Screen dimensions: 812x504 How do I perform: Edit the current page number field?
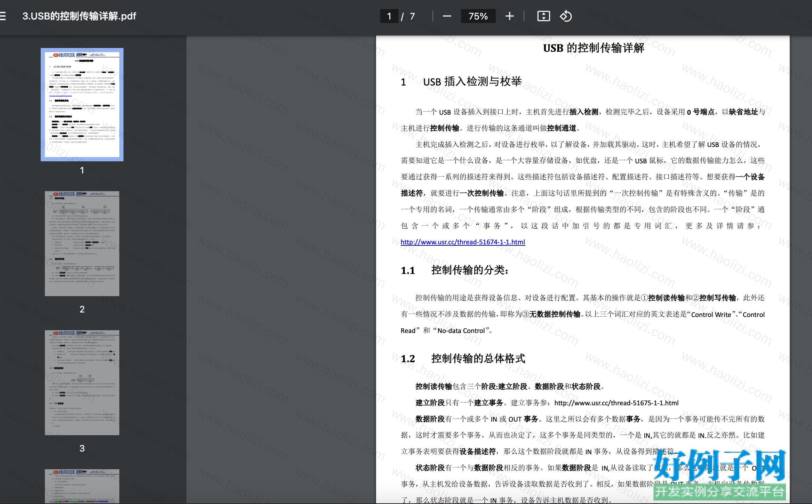pyautogui.click(x=389, y=16)
